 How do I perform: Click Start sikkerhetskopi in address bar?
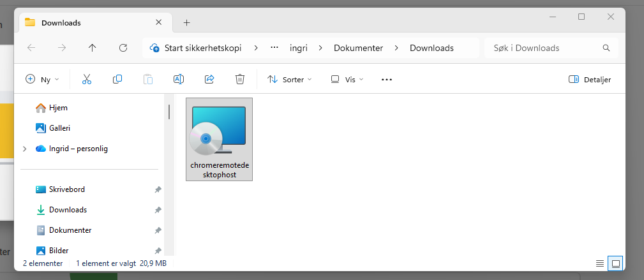203,48
